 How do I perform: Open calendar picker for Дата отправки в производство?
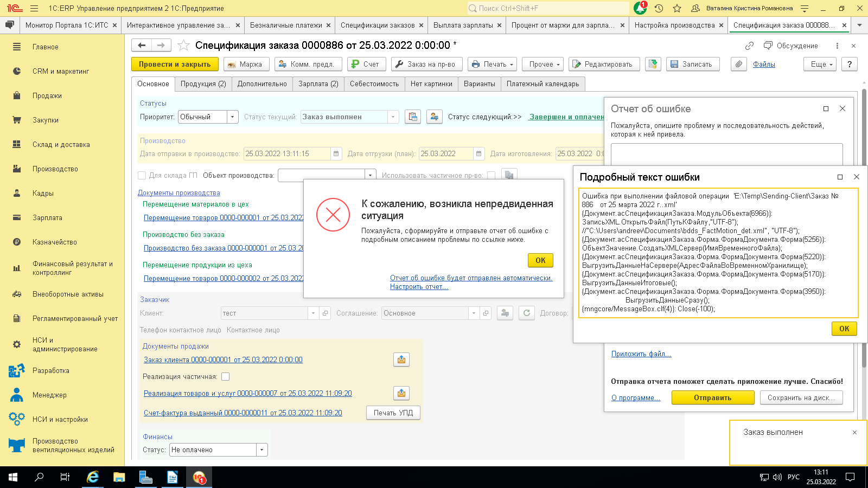336,154
